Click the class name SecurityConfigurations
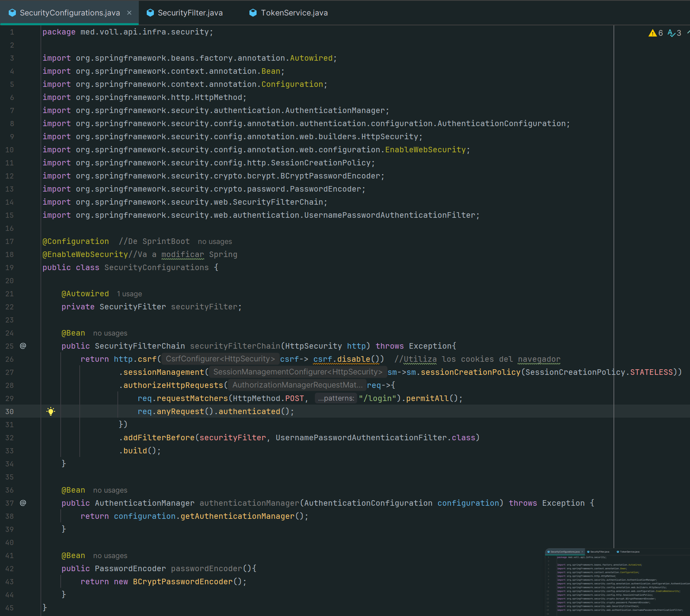Image resolution: width=690 pixels, height=616 pixels. pyautogui.click(x=157, y=268)
